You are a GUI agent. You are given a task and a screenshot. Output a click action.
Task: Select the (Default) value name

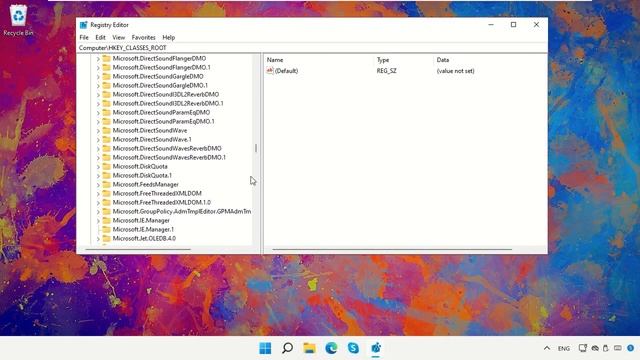287,71
